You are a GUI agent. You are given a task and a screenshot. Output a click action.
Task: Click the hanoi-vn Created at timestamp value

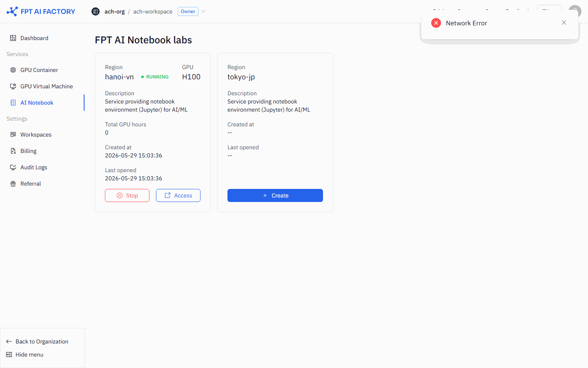click(134, 155)
